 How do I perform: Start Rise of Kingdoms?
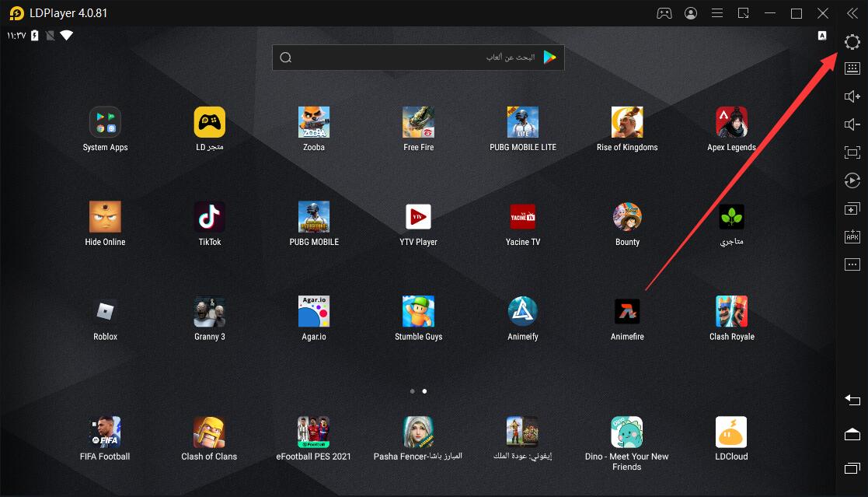(x=627, y=122)
